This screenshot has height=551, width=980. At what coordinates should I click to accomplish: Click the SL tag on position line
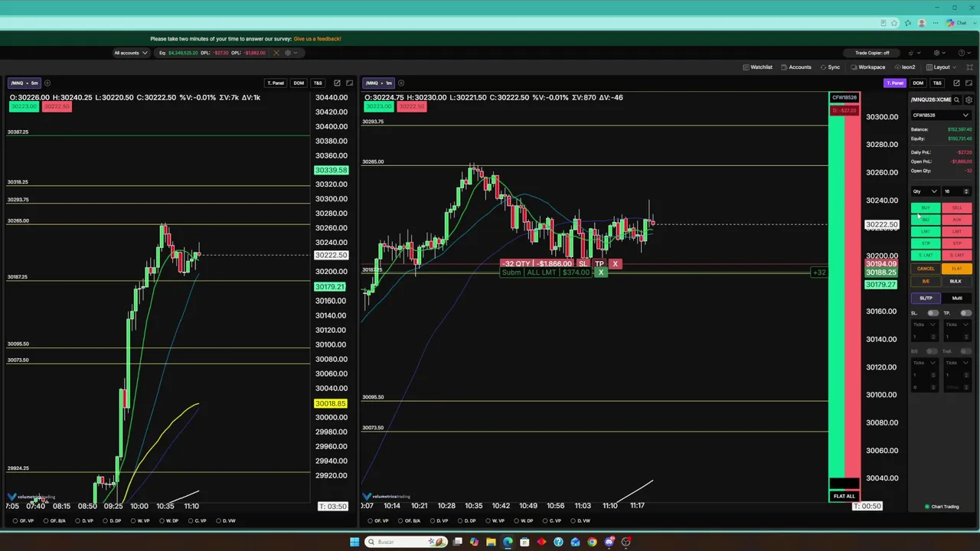tap(583, 263)
